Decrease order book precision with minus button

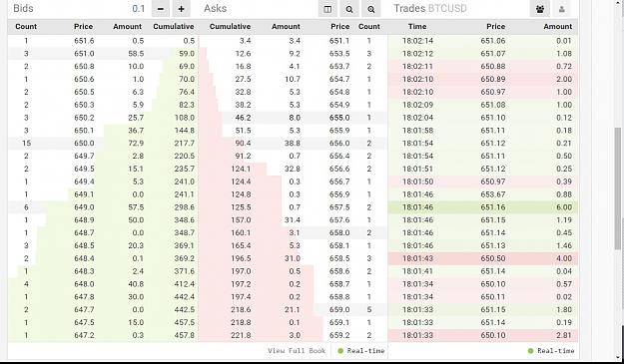(x=161, y=8)
